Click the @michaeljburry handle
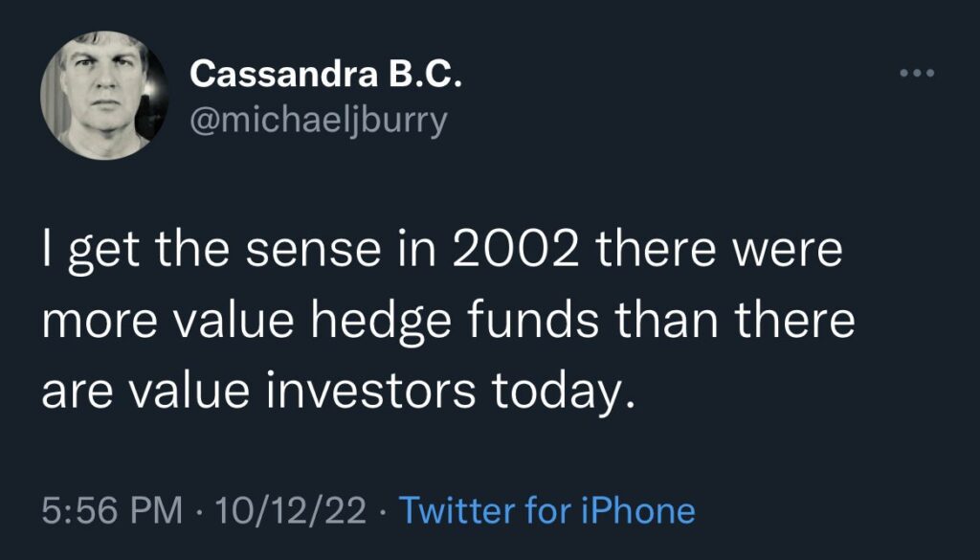The width and height of the screenshot is (980, 560). coord(318,123)
